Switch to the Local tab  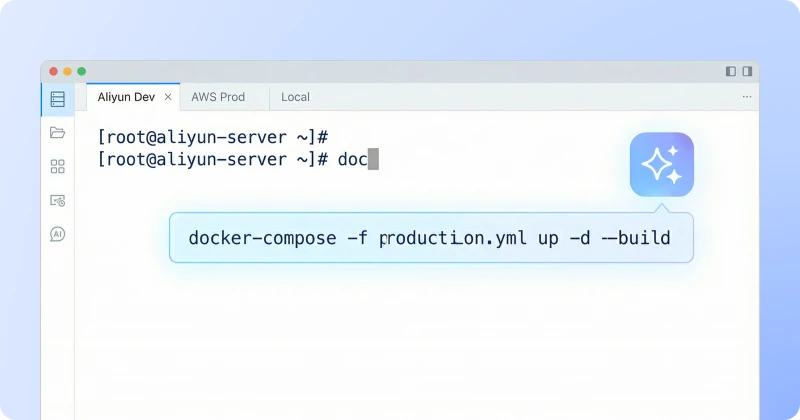(295, 97)
